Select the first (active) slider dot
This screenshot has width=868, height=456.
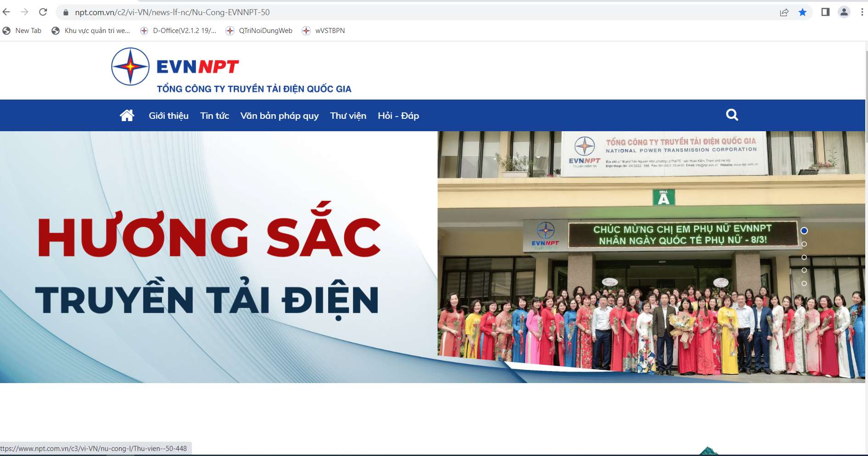[804, 231]
